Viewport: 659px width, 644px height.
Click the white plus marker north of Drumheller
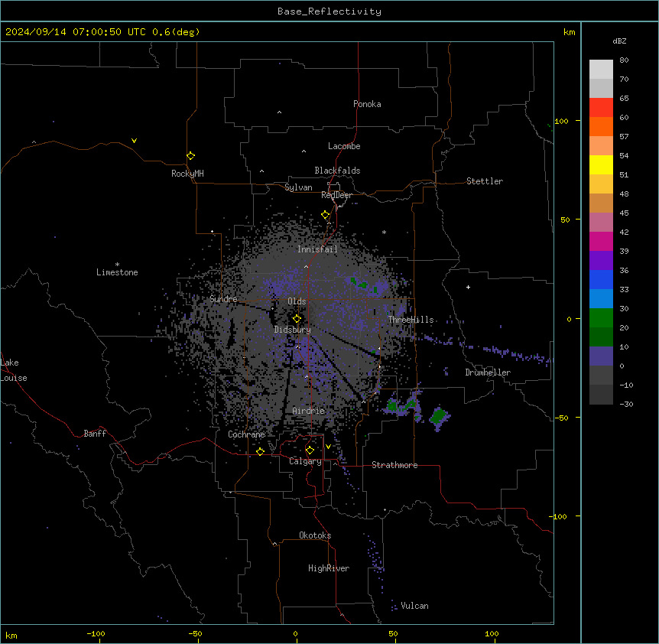pos(468,287)
